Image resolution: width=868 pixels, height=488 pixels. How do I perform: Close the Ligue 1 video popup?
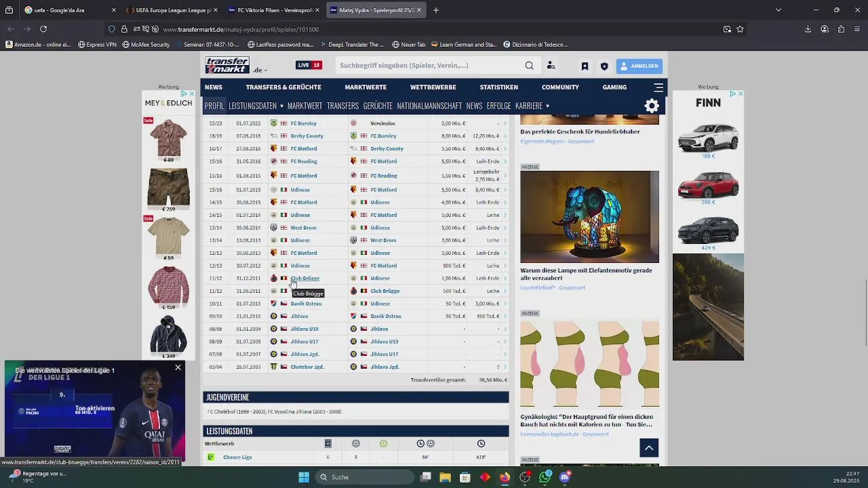pos(178,367)
